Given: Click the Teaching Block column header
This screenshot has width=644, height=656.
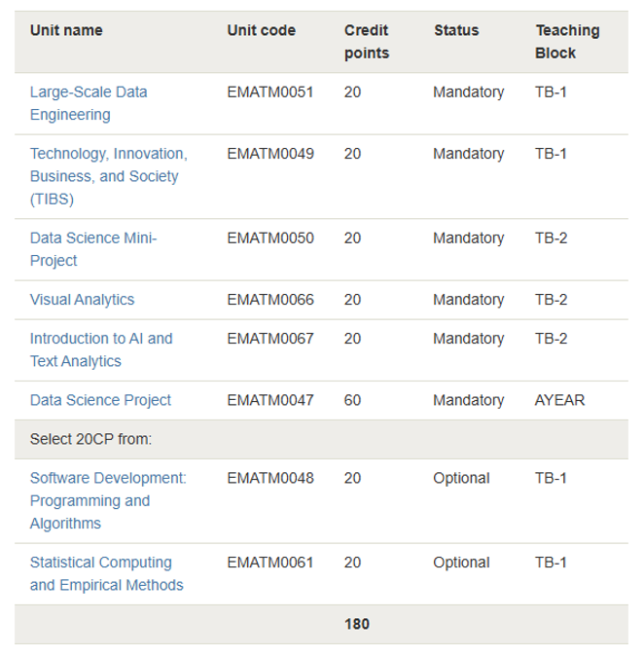Looking at the screenshot, I should (x=567, y=42).
